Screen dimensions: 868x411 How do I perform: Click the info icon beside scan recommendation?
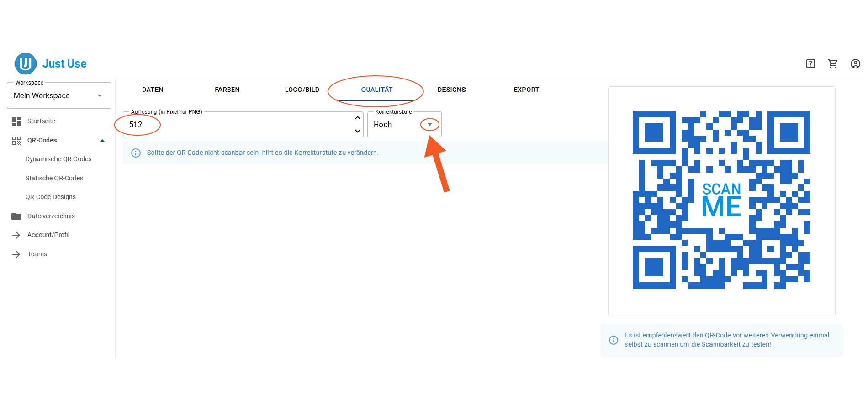pos(614,340)
